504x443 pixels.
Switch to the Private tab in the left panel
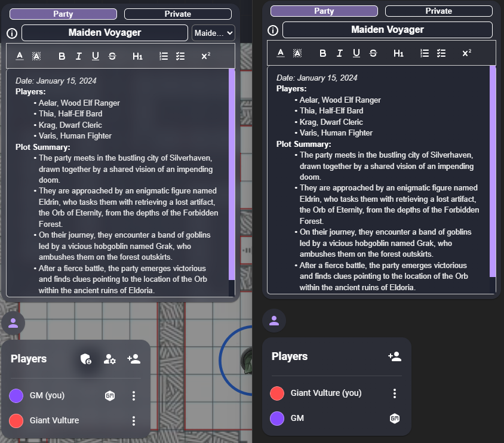point(177,14)
